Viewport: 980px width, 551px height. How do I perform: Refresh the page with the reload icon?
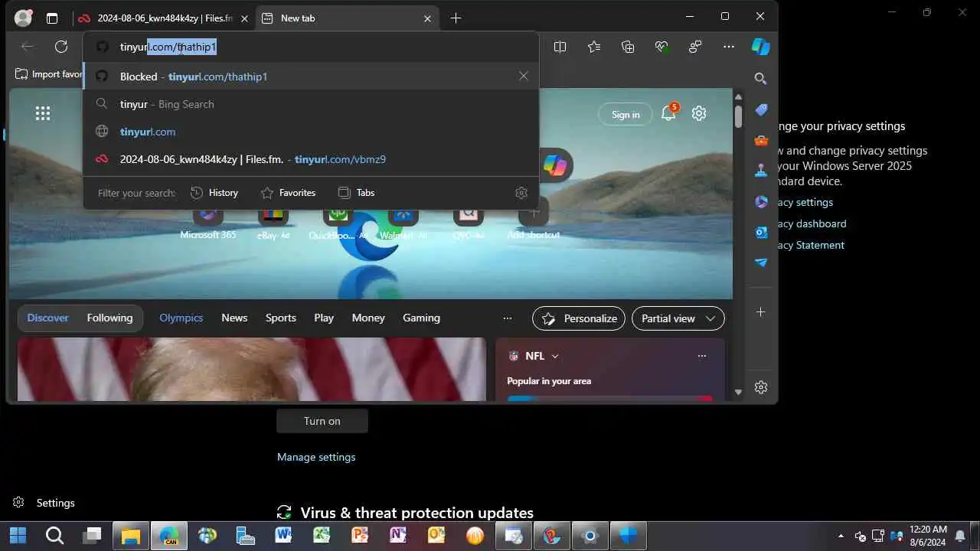point(61,47)
